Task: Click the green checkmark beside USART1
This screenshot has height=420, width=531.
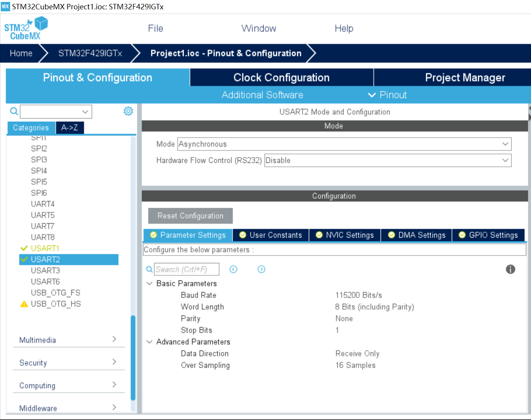Action: coord(24,248)
